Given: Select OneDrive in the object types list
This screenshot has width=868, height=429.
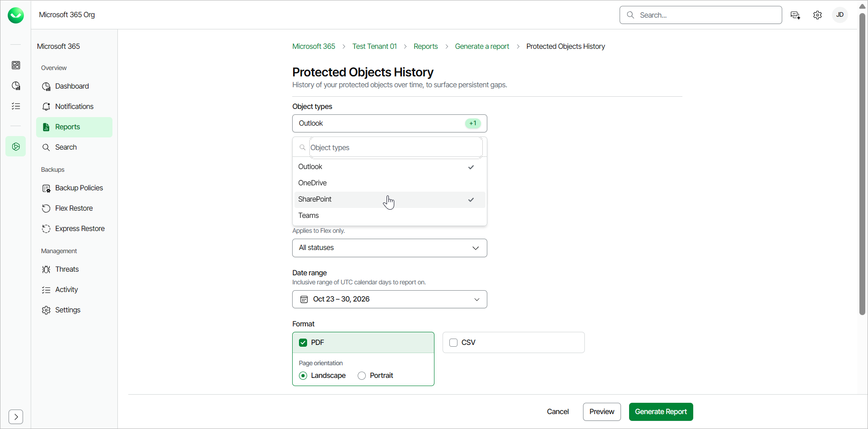Looking at the screenshot, I should pyautogui.click(x=390, y=183).
